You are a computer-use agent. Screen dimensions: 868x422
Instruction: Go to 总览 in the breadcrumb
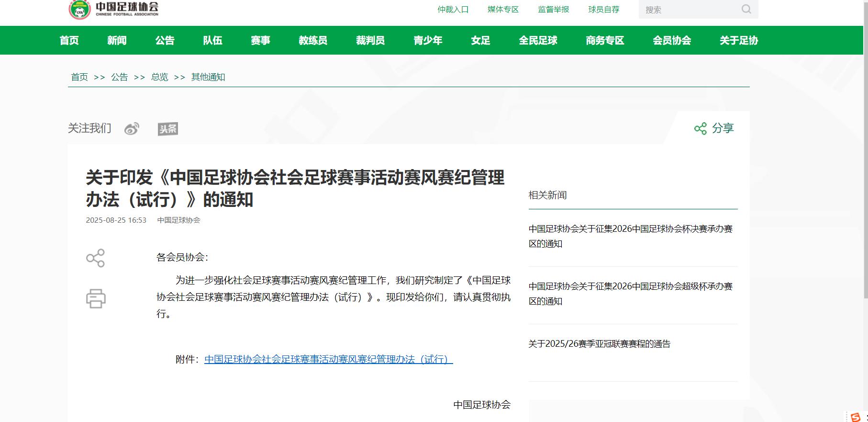coord(160,77)
